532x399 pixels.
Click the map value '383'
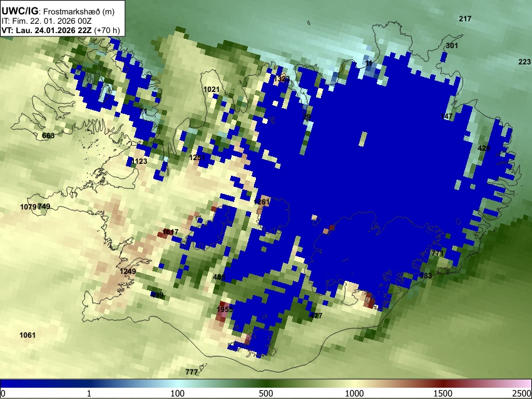coord(426,276)
